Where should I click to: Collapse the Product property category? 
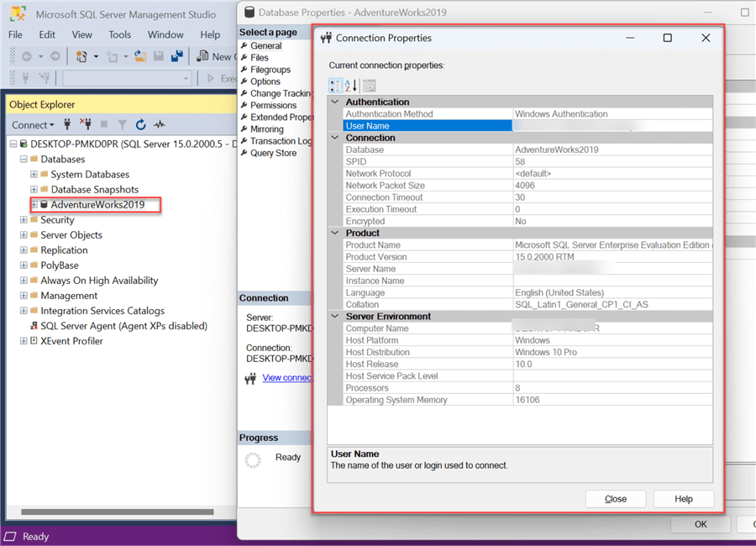coord(335,233)
